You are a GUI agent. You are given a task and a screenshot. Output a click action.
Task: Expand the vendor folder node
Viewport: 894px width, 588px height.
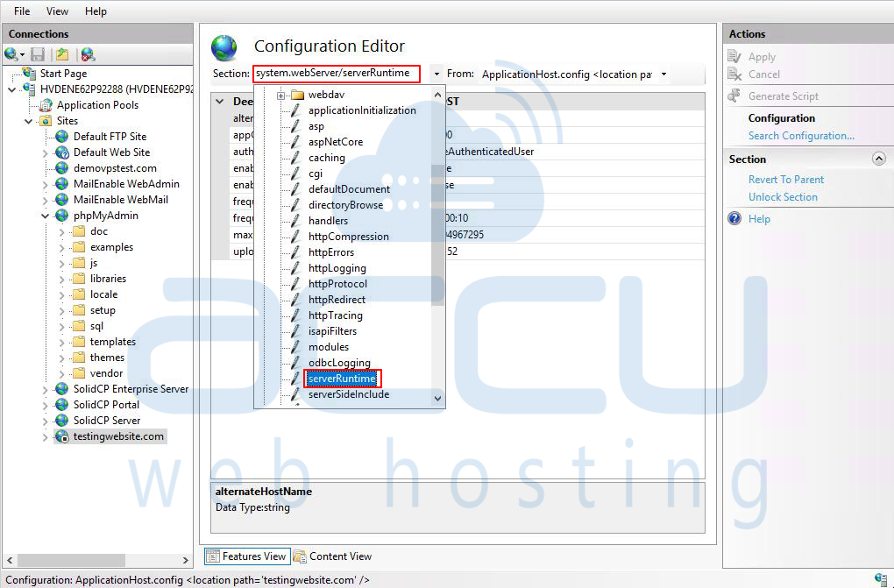tap(61, 373)
